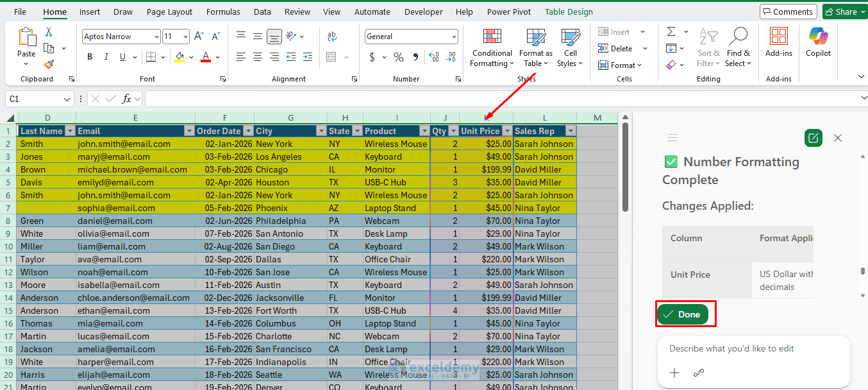Click the new chat edit icon in Copilot pane
The width and height of the screenshot is (868, 390).
(x=814, y=138)
